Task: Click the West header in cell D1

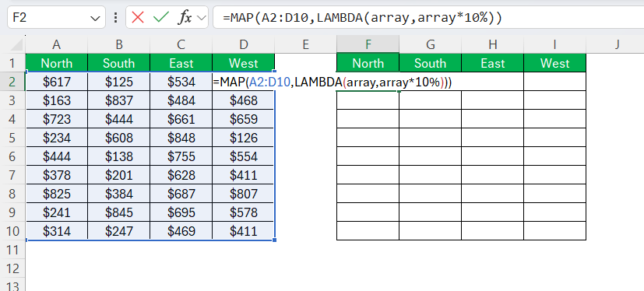Action: [244, 63]
